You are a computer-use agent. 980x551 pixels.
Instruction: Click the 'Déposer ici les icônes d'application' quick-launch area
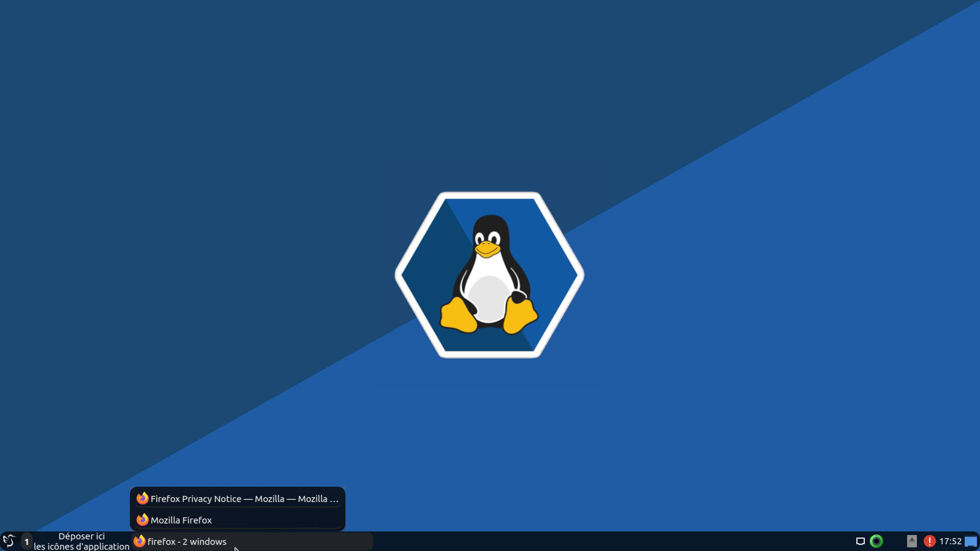(x=81, y=541)
